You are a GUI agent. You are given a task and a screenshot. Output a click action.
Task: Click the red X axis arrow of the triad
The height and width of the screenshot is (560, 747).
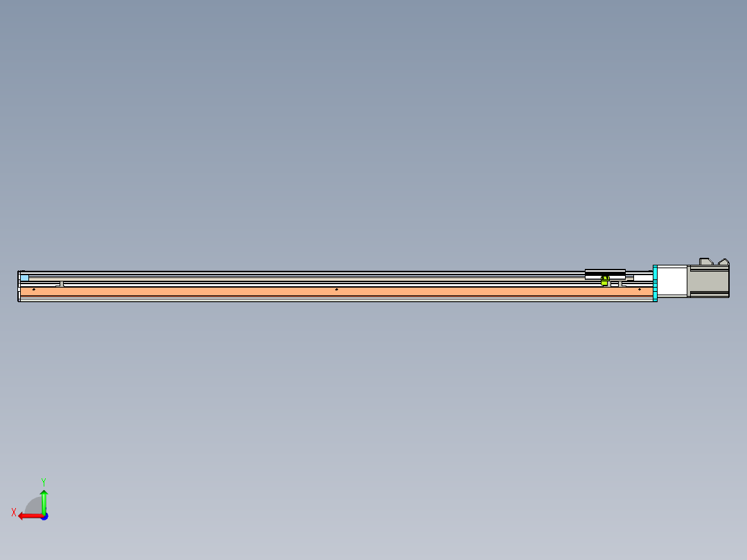pos(28,516)
